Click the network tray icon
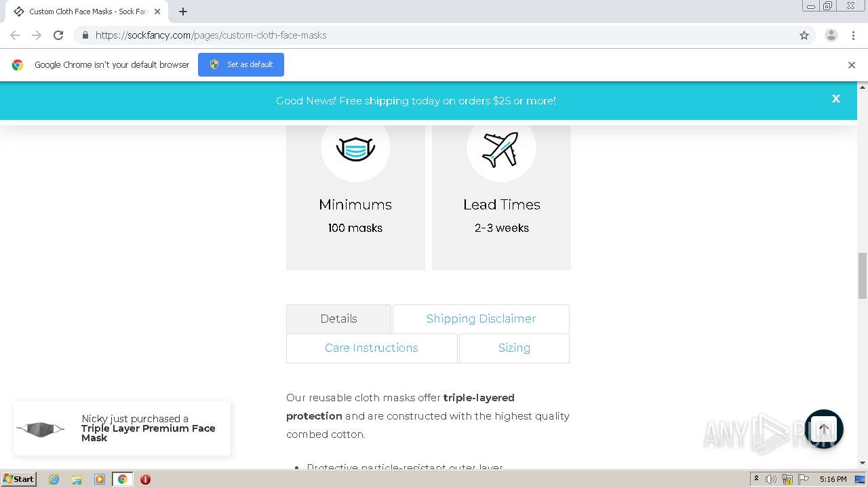Viewport: 868px width, 488px height. [x=787, y=479]
